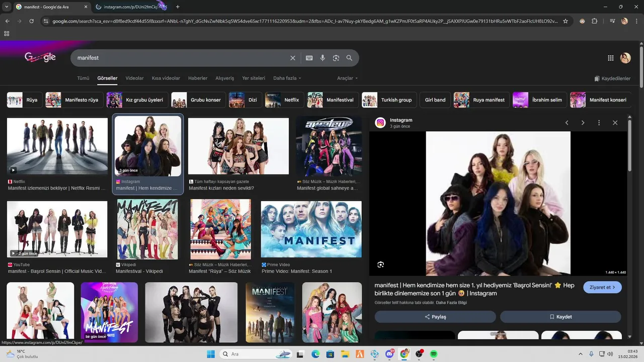Search inside image with Lens icon on preview
644x362 pixels.
pos(381,264)
